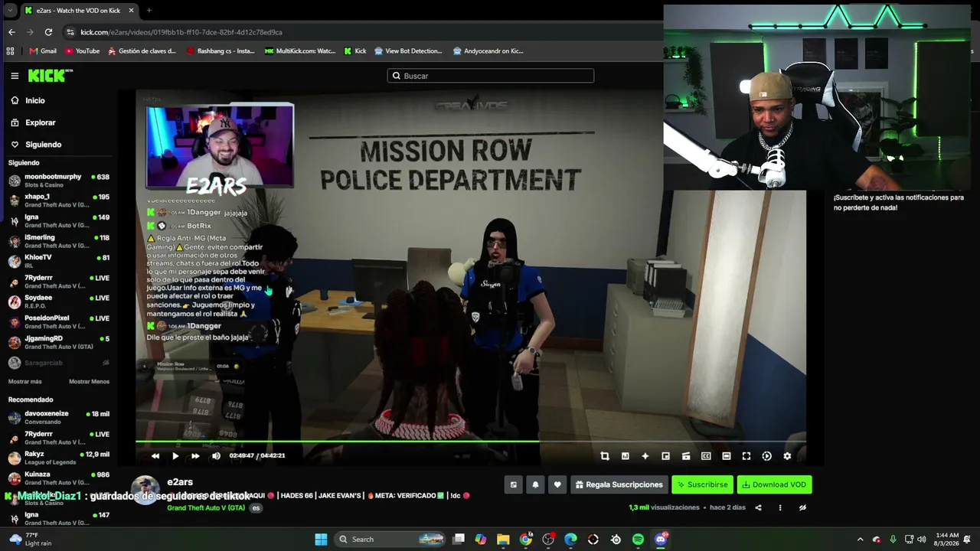Open xhapo_1's channel in followed list
The image size is (980, 551).
click(x=59, y=201)
